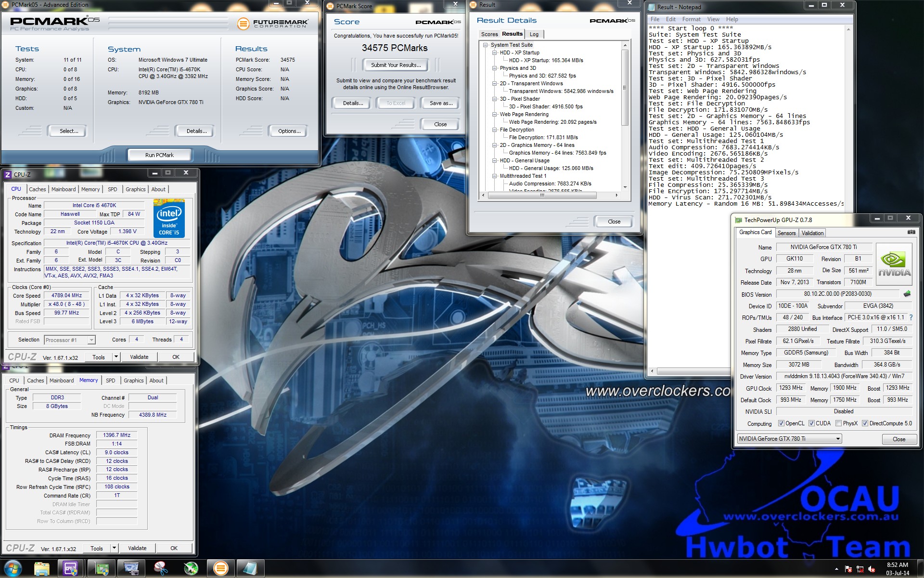The height and width of the screenshot is (578, 924).
Task: Open the Notepad File menu
Action: pyautogui.click(x=655, y=19)
